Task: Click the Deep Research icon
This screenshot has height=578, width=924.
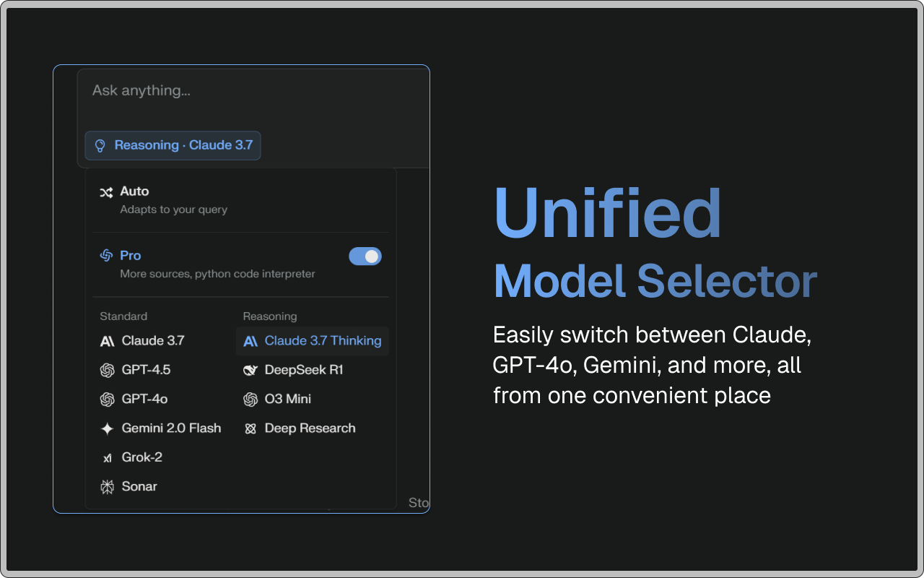Action: pyautogui.click(x=250, y=428)
